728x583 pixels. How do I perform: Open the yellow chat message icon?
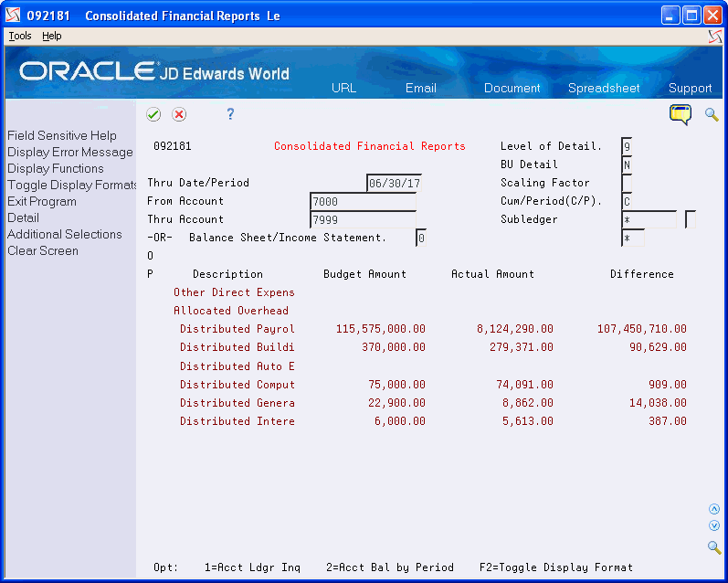tap(681, 114)
